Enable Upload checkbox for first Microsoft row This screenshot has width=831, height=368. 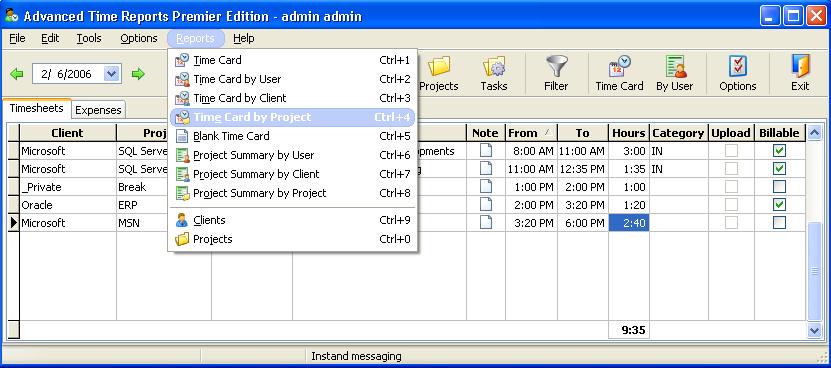point(731,151)
